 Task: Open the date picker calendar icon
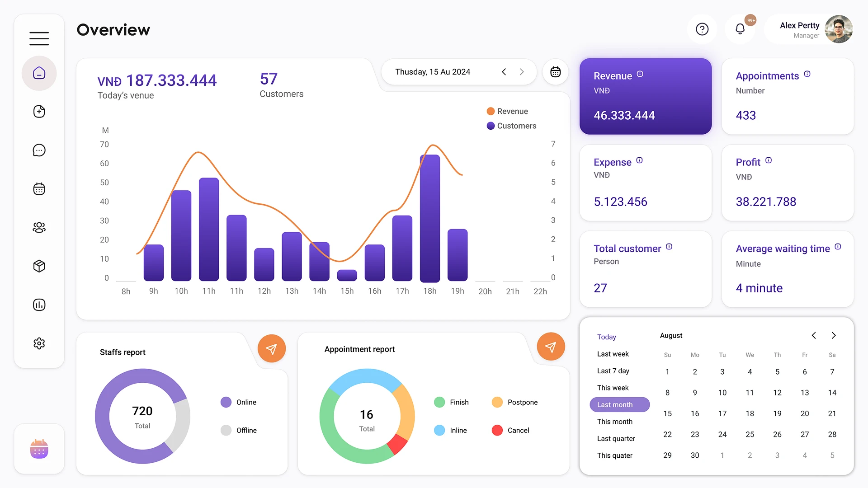pos(555,71)
